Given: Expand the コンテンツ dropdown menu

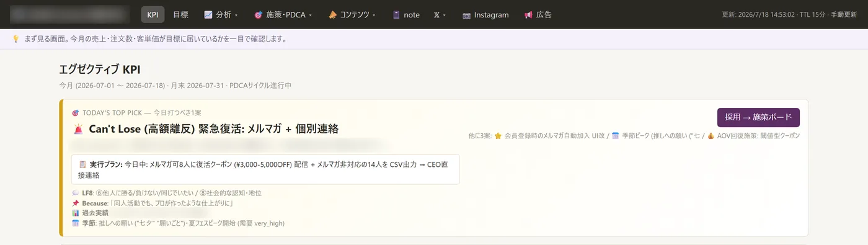Looking at the screenshot, I should coord(352,15).
